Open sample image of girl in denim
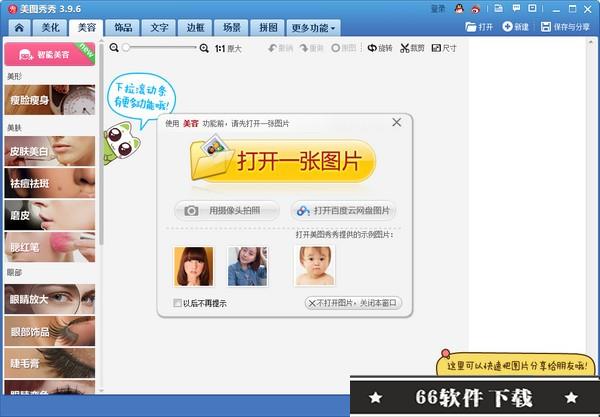The image size is (600, 417). tap(248, 267)
